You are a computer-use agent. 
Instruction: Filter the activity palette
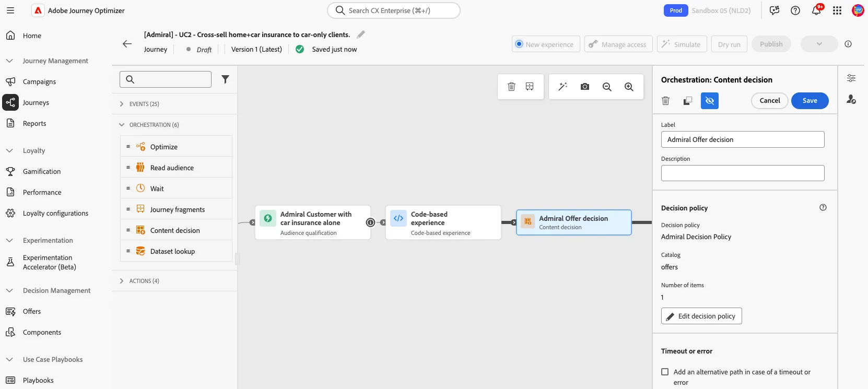click(225, 79)
